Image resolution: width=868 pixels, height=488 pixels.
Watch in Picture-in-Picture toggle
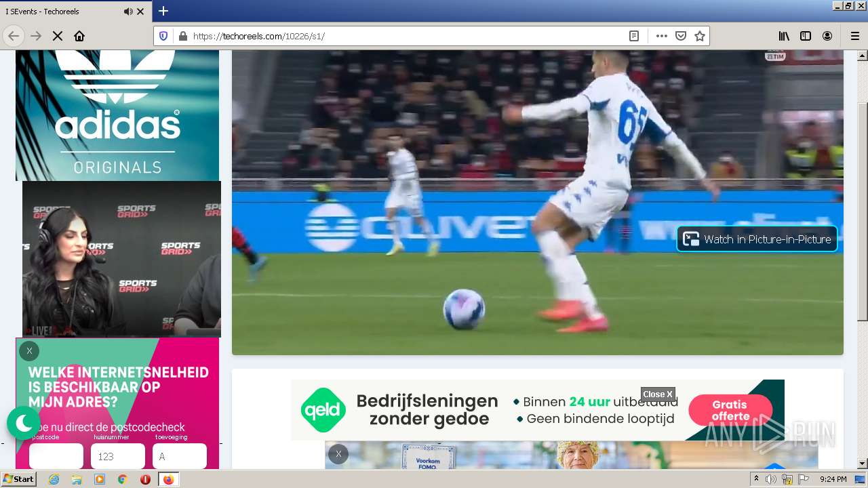pyautogui.click(x=757, y=239)
